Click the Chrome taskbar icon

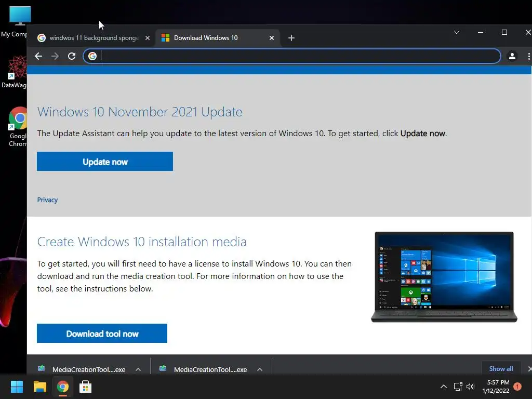63,387
